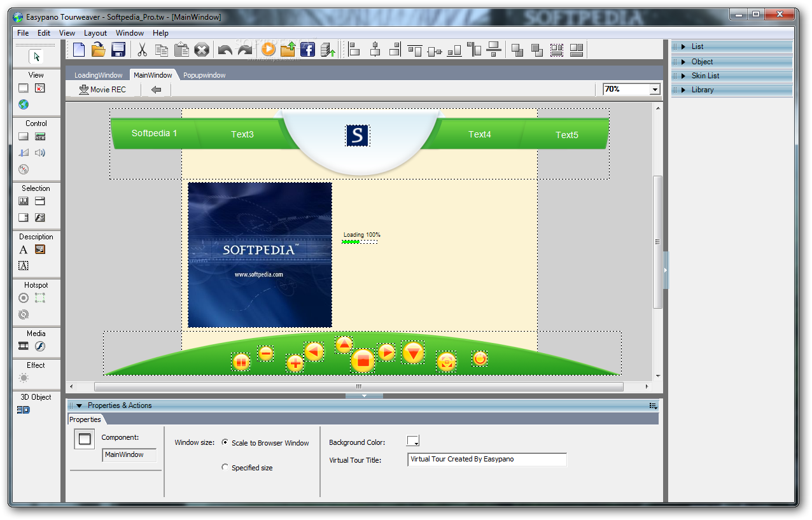Screen dimensions: 812x520
Task: Click the Movie REC button
Action: pyautogui.click(x=102, y=90)
